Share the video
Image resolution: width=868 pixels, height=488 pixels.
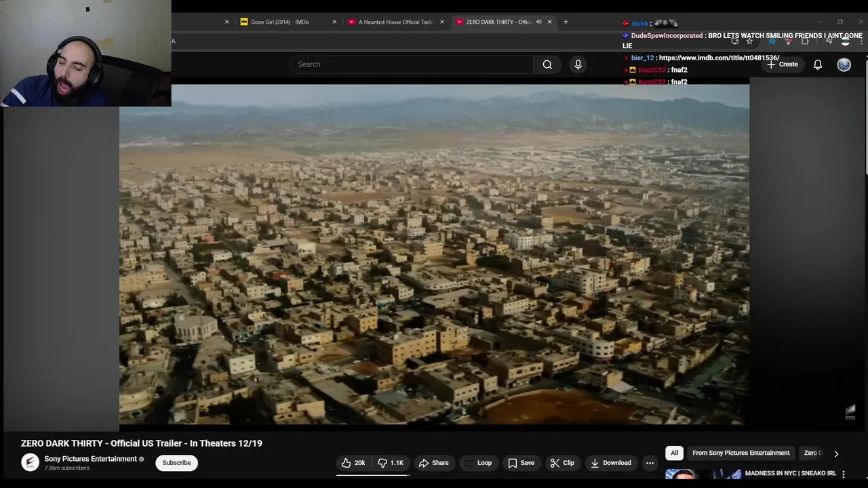pyautogui.click(x=434, y=463)
